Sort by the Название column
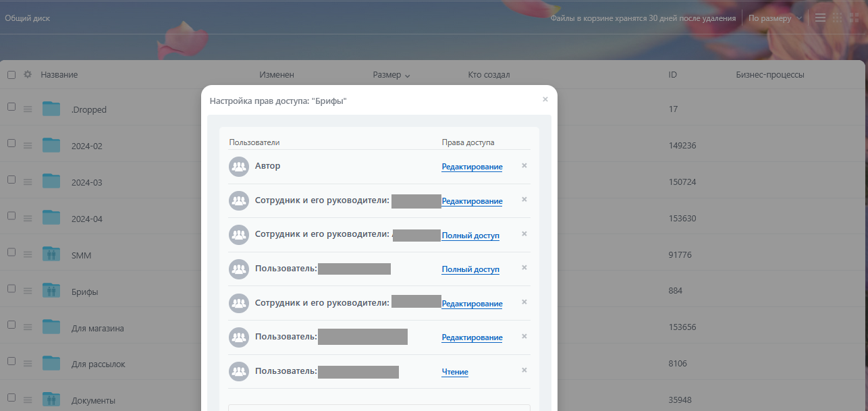The height and width of the screenshot is (411, 868). (x=59, y=75)
